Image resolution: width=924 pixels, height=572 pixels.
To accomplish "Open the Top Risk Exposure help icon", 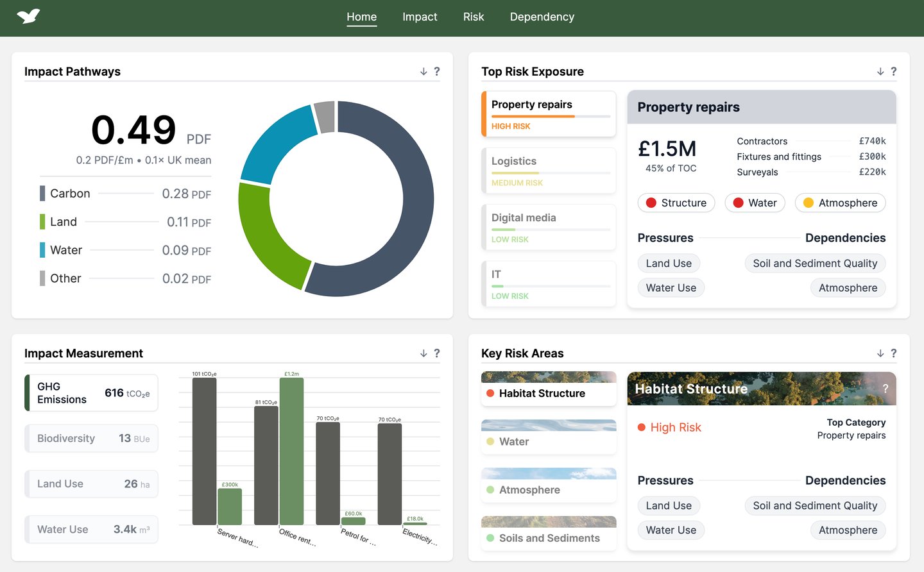I will point(894,71).
